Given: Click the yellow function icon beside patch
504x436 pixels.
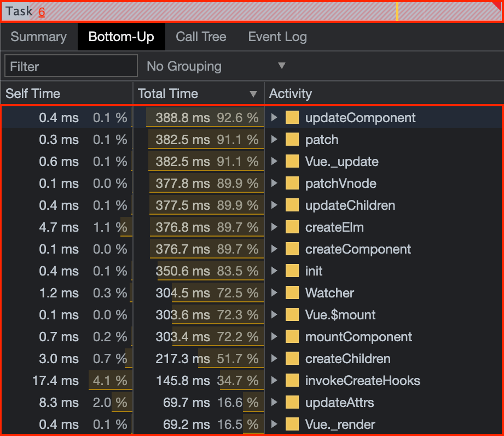Looking at the screenshot, I should click(293, 139).
